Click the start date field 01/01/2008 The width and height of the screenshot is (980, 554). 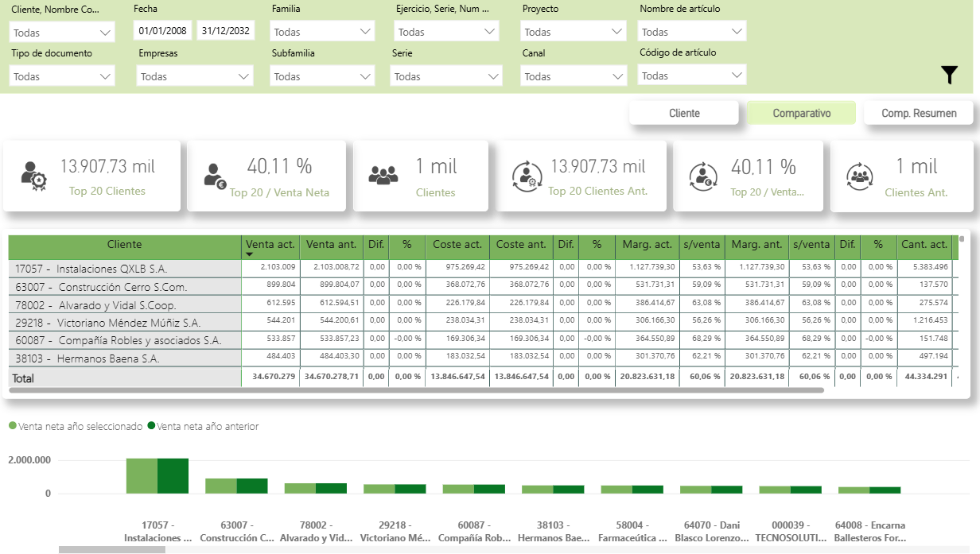coord(162,31)
